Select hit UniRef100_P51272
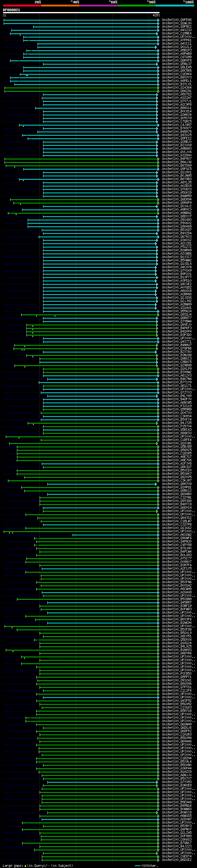Screen dimensions: 197x868 click(176, 247)
